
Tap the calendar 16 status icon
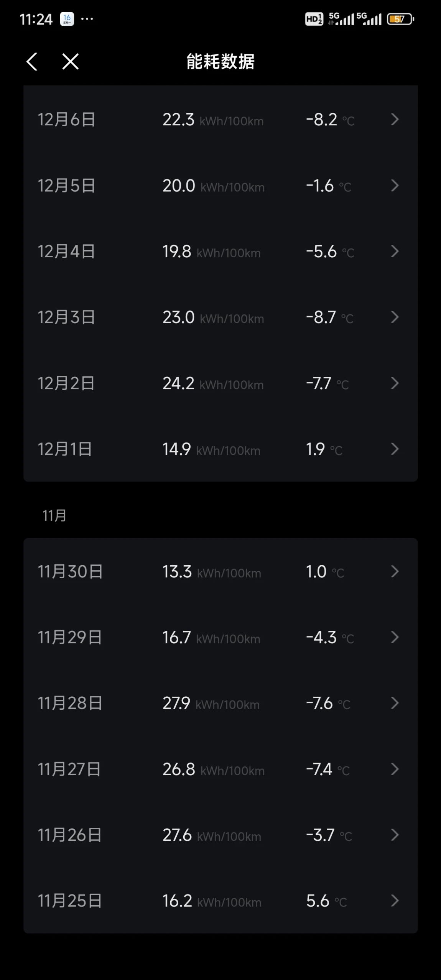[67, 19]
